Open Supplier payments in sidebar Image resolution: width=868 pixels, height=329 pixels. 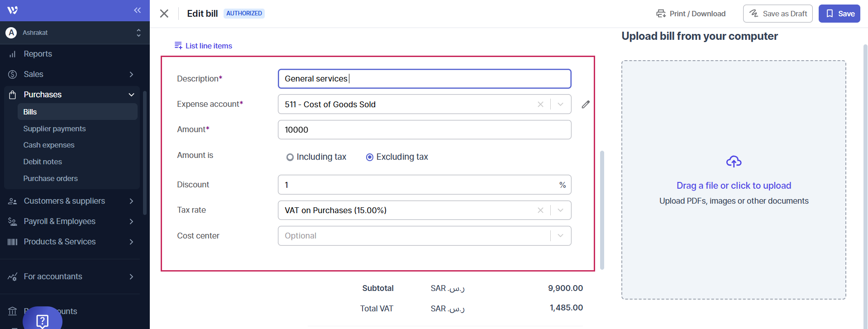tap(54, 129)
